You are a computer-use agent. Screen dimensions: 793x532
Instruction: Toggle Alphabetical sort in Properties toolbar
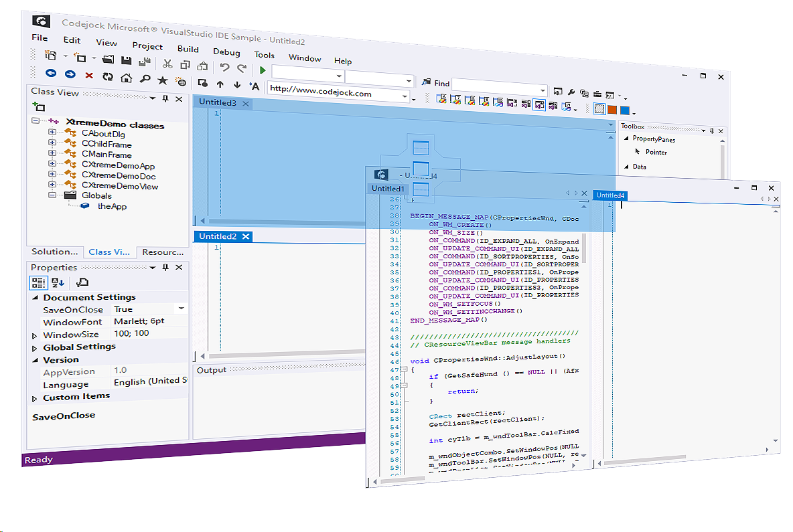pyautogui.click(x=58, y=282)
